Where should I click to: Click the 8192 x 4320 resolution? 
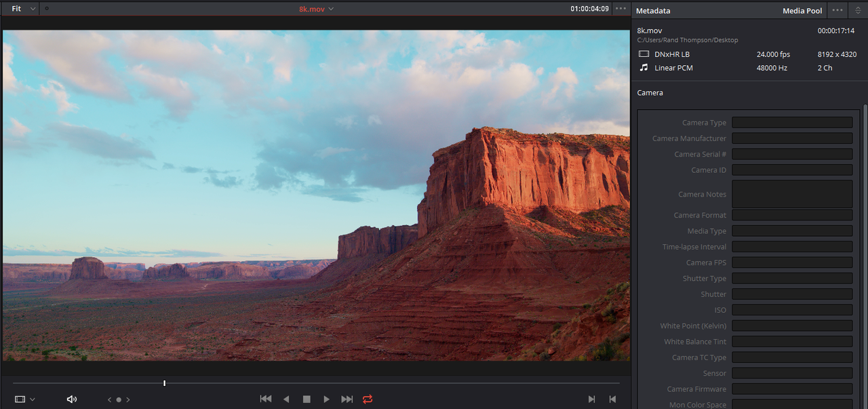pos(837,54)
